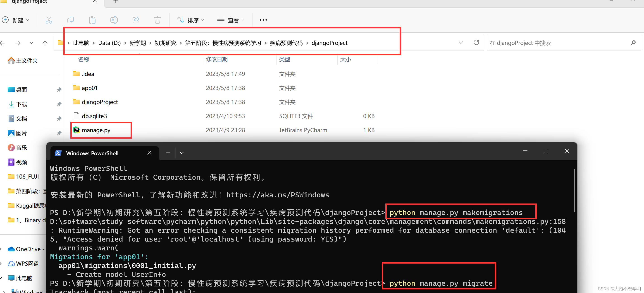The width and height of the screenshot is (644, 293).
Task: Select the Windows PowerShell tab
Action: 104,153
